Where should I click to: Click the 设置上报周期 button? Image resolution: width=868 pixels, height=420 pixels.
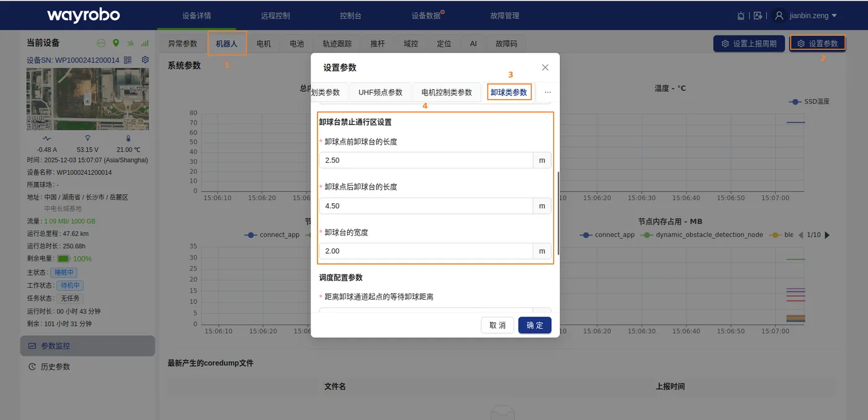[x=749, y=43]
